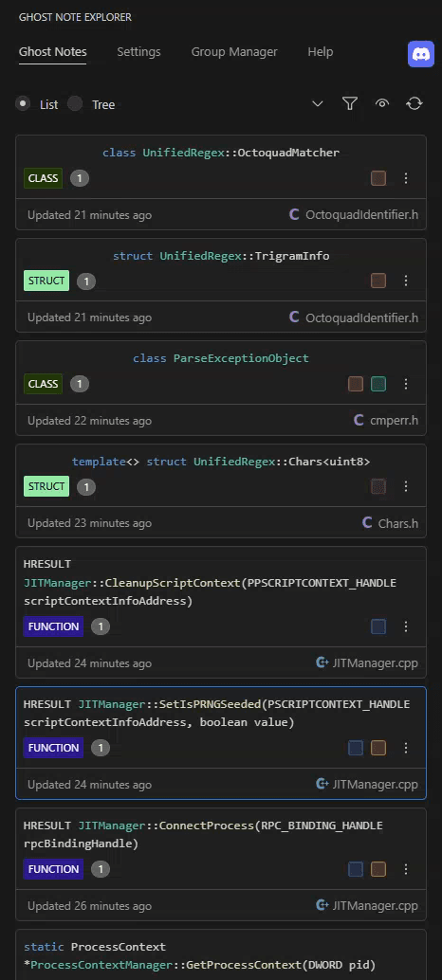Select the class ParseExceptionObject title
The height and width of the screenshot is (980, 442).
[x=221, y=359]
